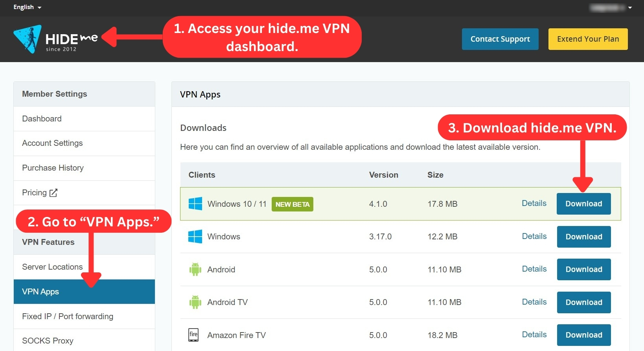Click the VPN Features heading
This screenshot has height=351, width=644.
tap(48, 242)
